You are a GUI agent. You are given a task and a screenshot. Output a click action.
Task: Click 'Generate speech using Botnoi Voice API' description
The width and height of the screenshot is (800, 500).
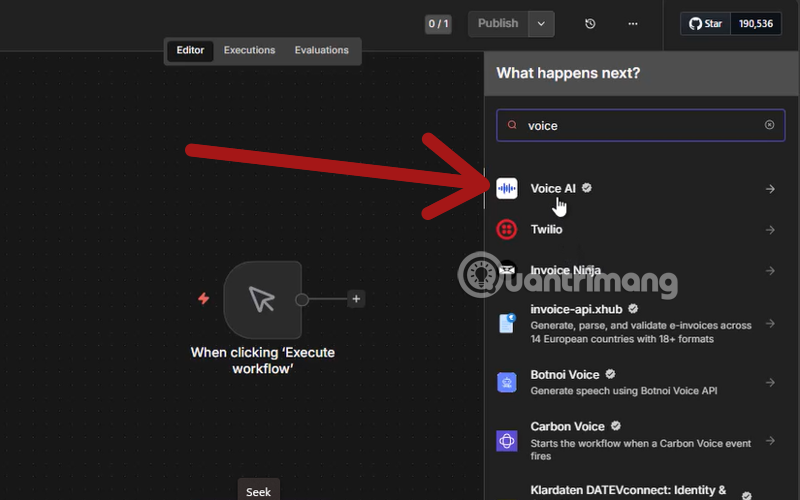pos(623,391)
